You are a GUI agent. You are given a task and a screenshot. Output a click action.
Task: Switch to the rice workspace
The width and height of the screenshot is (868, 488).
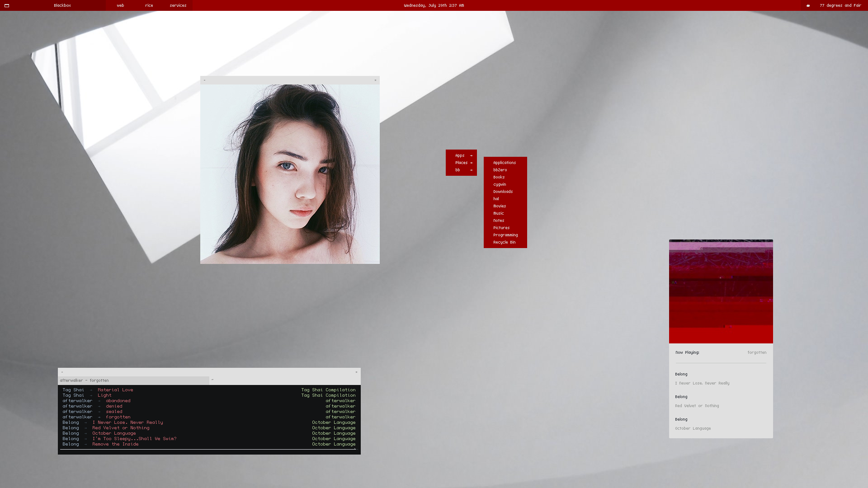(x=149, y=5)
